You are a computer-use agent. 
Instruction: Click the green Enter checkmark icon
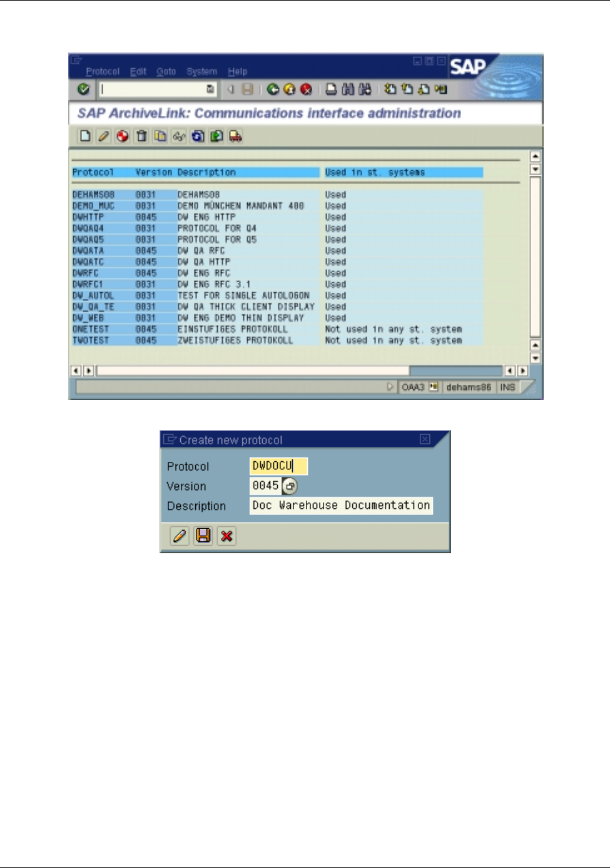point(83,89)
